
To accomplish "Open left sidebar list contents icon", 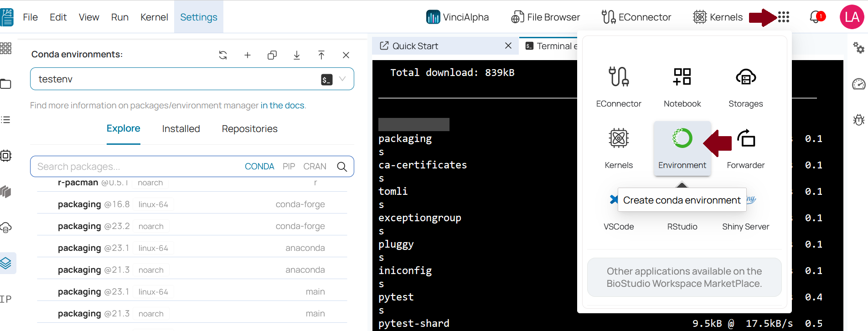I will [x=5, y=120].
